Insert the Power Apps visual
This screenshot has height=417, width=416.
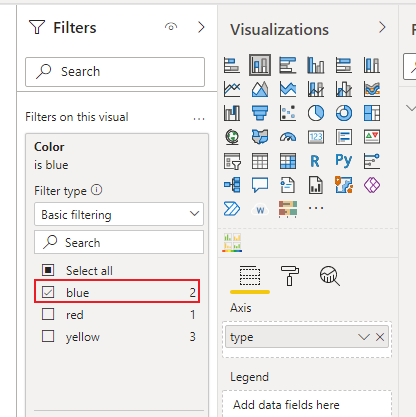point(372,185)
